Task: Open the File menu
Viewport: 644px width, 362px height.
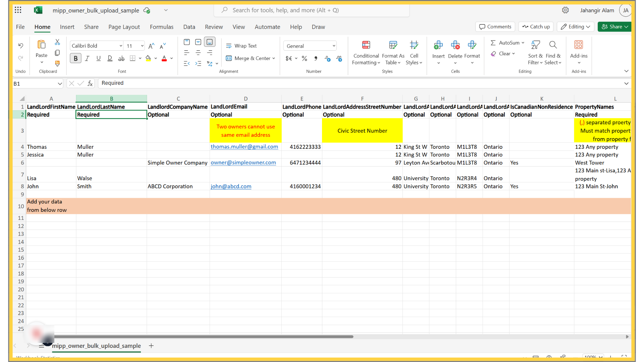Action: pyautogui.click(x=20, y=27)
